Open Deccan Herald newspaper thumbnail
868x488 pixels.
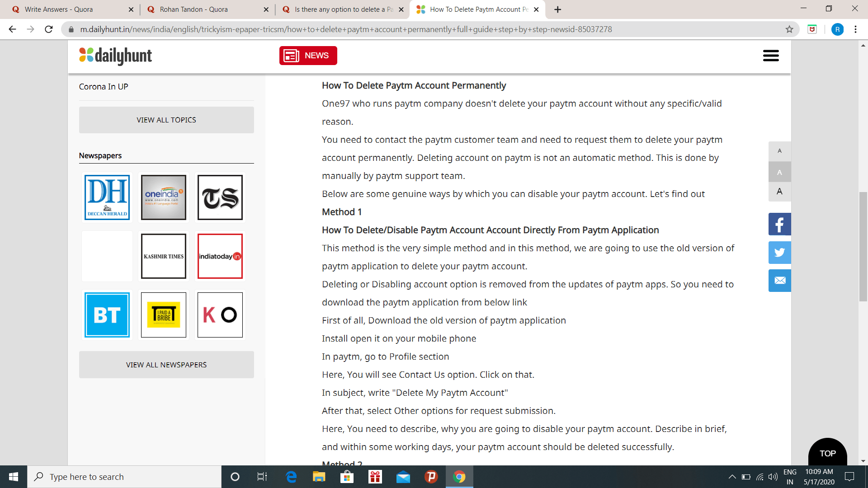click(x=107, y=197)
